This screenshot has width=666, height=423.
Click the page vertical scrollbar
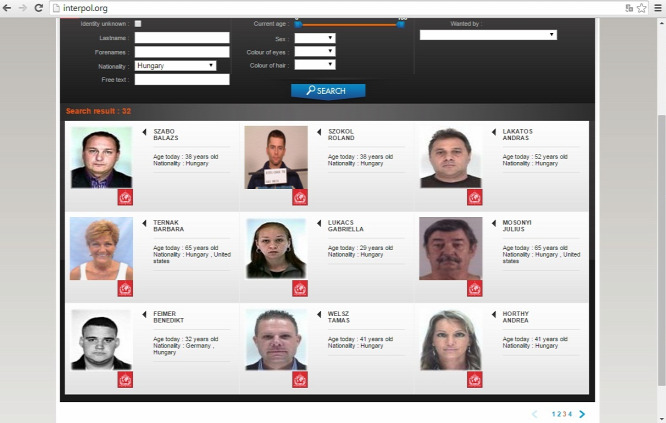[661, 251]
